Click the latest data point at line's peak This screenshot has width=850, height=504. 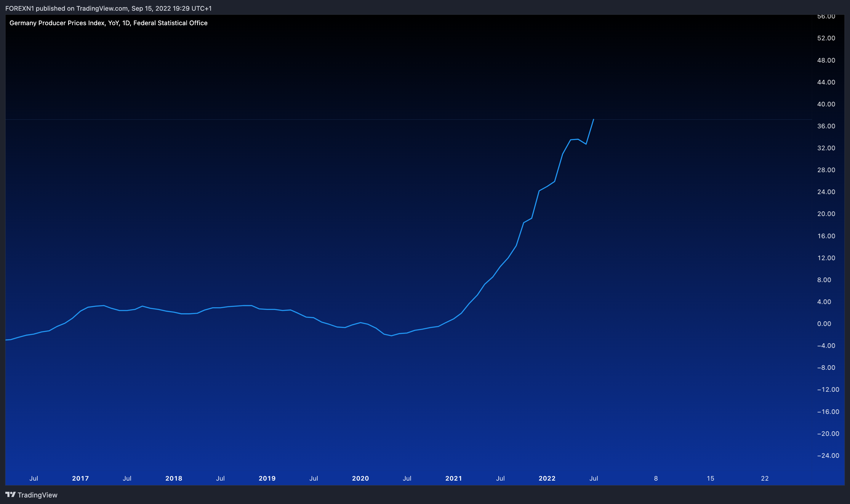[593, 119]
